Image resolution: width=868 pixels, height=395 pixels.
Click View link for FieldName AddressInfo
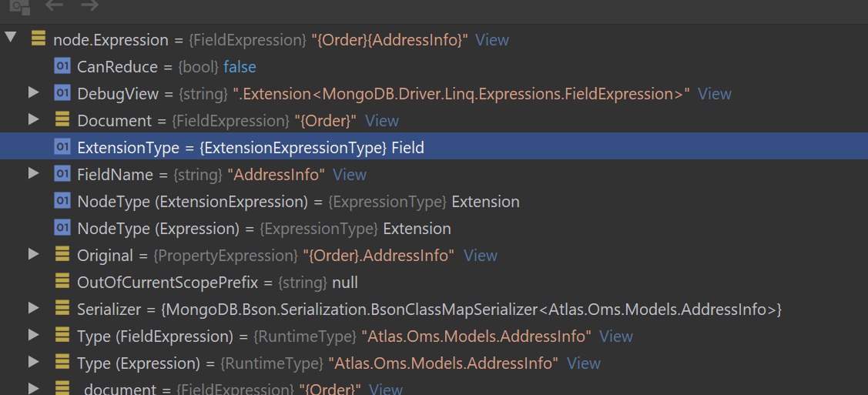(x=350, y=175)
